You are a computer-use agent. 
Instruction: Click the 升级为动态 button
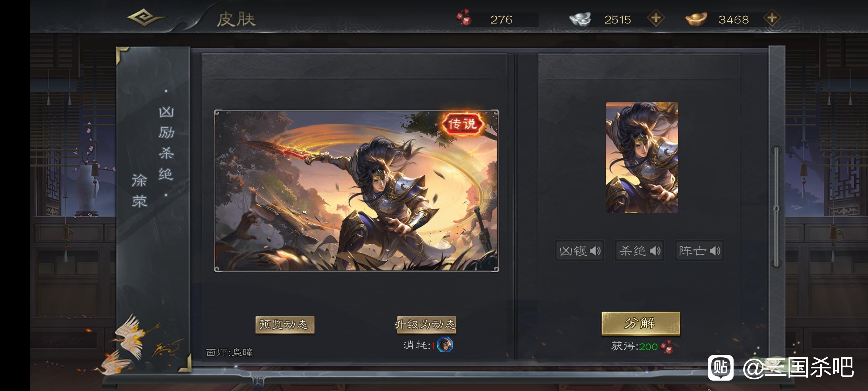click(x=426, y=324)
